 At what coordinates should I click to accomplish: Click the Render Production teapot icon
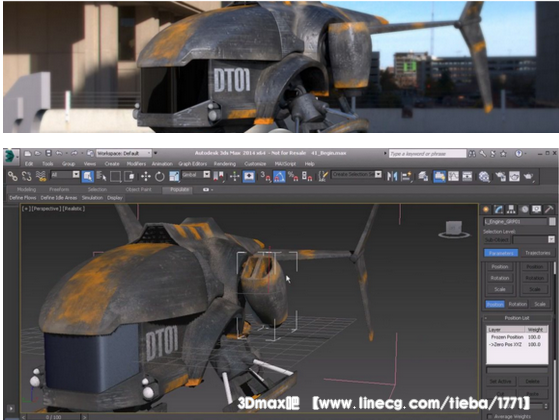pos(529,176)
